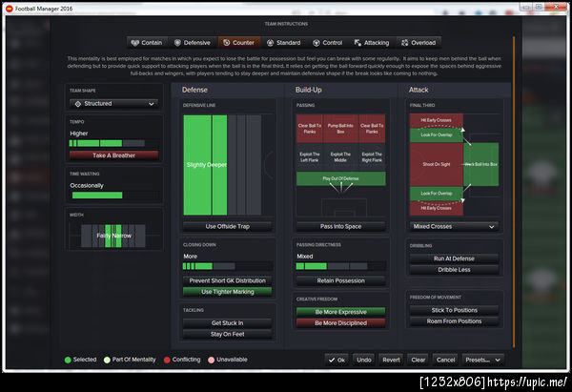Disable Be More Expressive
572x392 pixels.
tap(340, 312)
